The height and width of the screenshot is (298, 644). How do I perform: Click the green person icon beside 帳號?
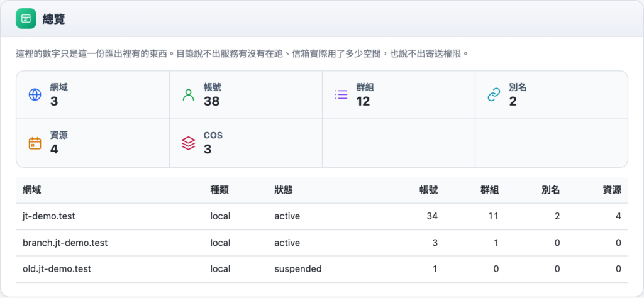tap(188, 95)
